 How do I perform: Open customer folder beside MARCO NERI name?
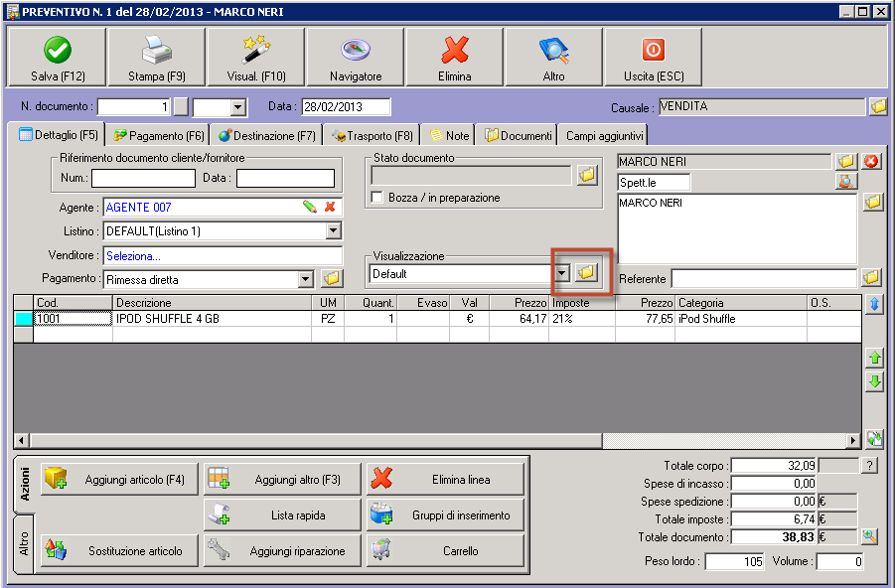coord(846,162)
